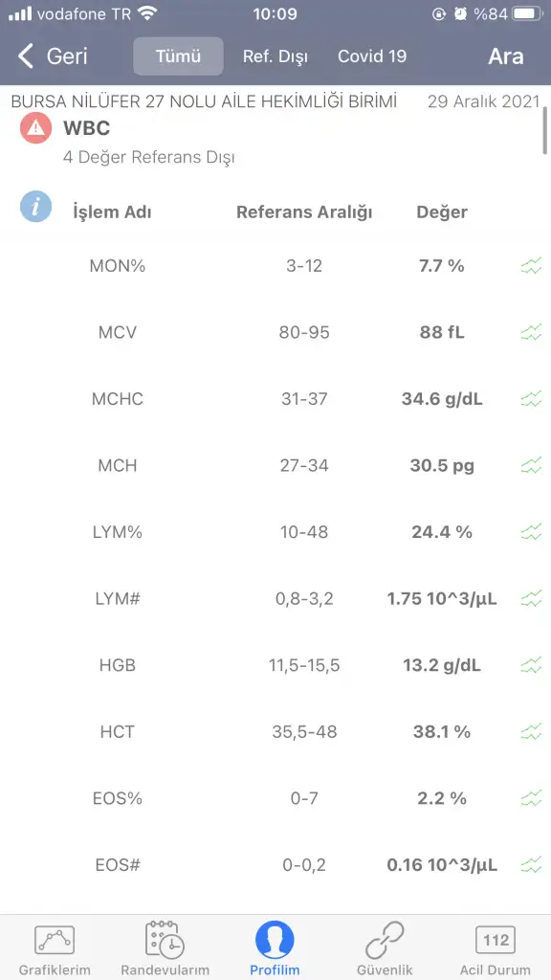Image resolution: width=551 pixels, height=980 pixels.
Task: Go back with the Geri button
Action: point(53,56)
